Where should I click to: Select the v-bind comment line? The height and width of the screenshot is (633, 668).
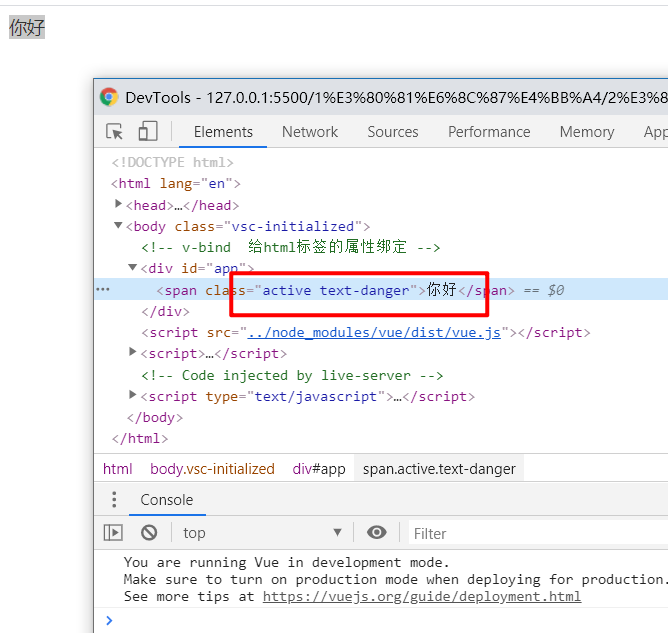pyautogui.click(x=291, y=247)
